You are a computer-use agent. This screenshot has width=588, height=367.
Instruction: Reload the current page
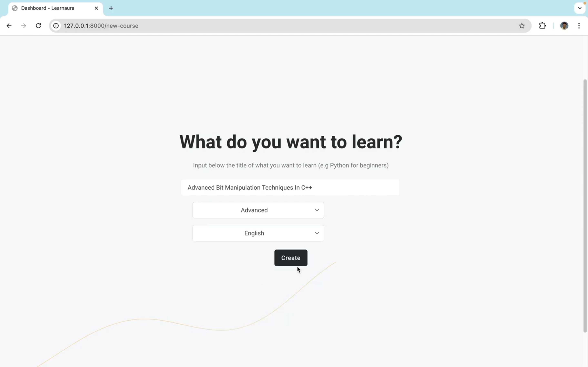[38, 26]
